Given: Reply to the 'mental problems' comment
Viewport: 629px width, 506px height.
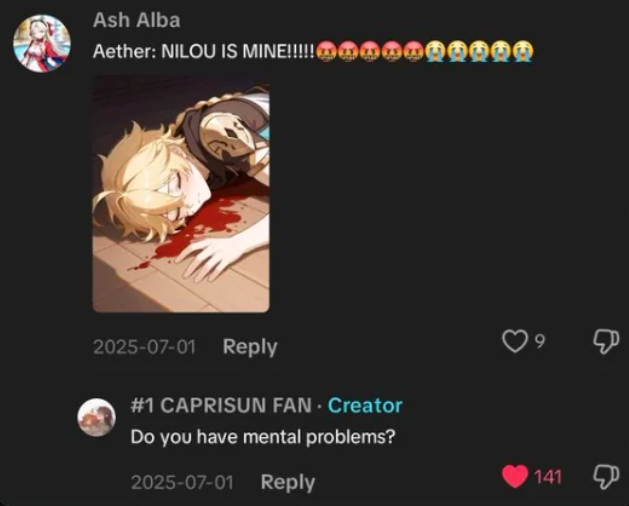Looking at the screenshot, I should pyautogui.click(x=288, y=482).
